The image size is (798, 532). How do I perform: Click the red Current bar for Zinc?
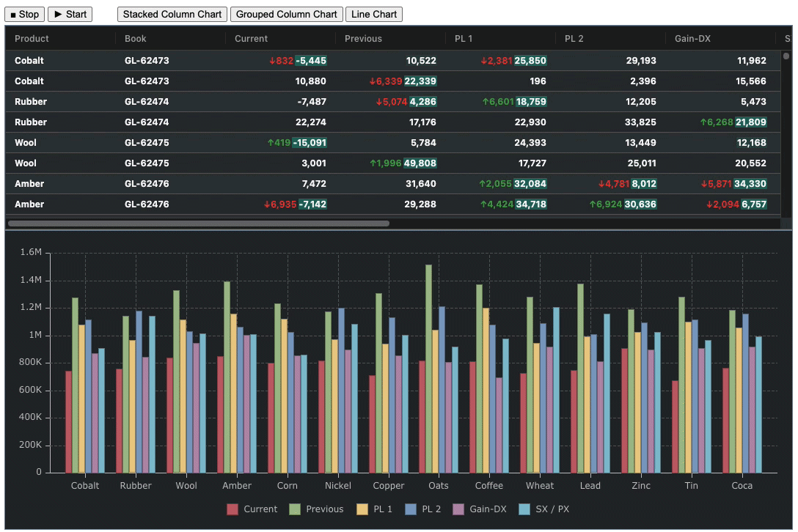tap(624, 411)
